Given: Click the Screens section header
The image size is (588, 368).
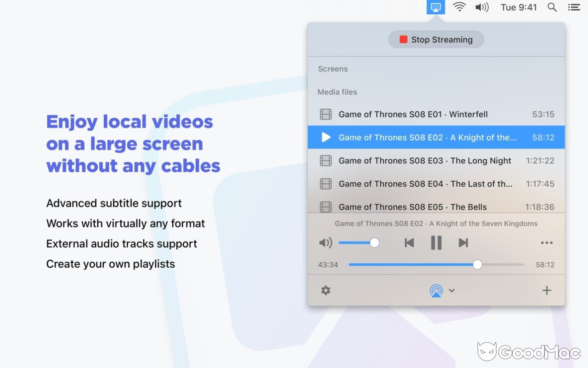Looking at the screenshot, I should click(x=333, y=69).
